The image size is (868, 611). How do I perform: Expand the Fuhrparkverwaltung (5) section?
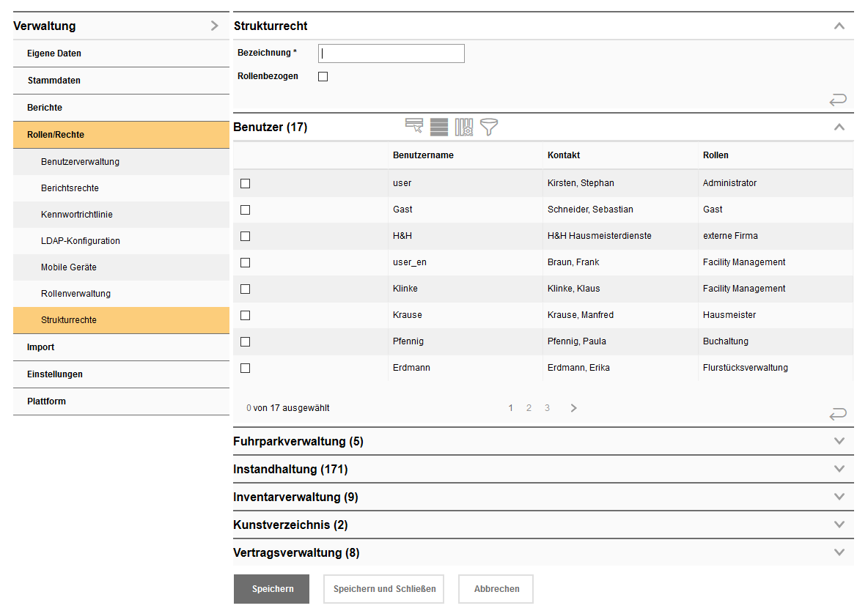coord(839,441)
